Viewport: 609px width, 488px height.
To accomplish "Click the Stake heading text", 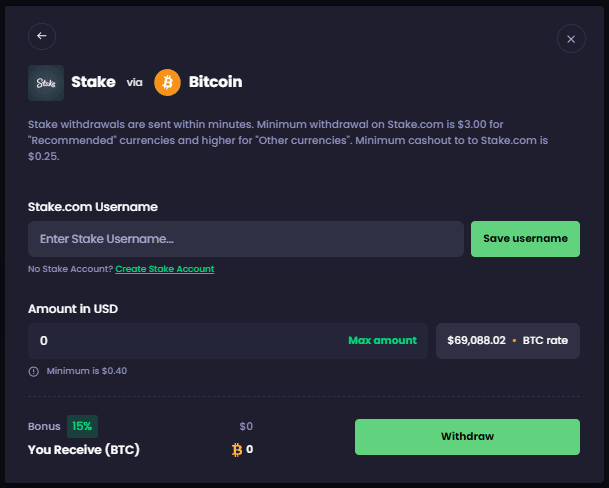I will [x=94, y=82].
